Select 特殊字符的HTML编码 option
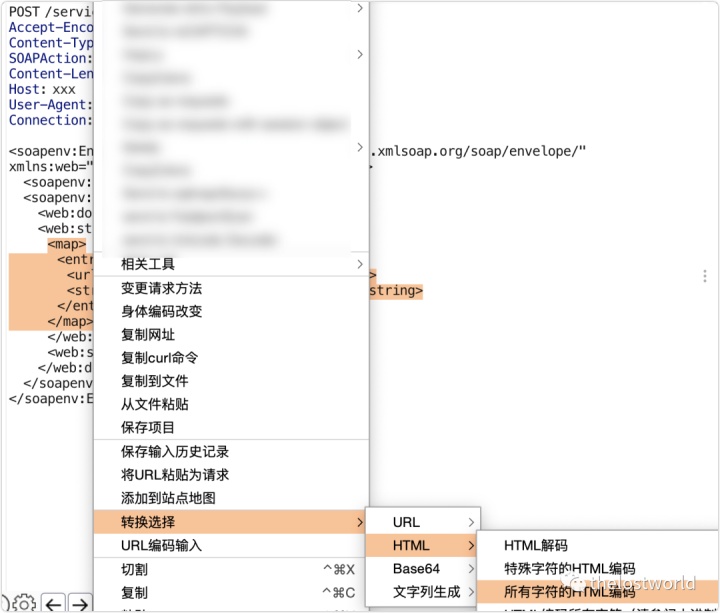 tap(598, 569)
